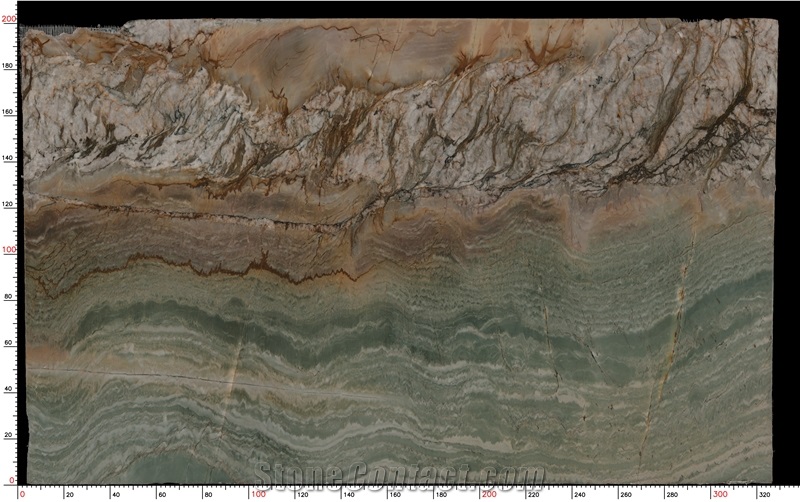Image resolution: width=800 pixels, height=502 pixels.
Task: Click the 140 label on the horizontal ruler
Action: point(349,494)
